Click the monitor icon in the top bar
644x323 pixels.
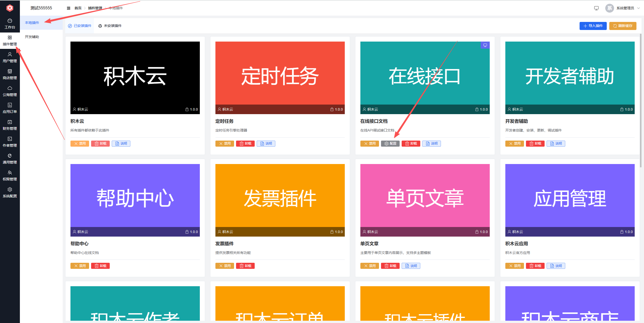(596, 8)
